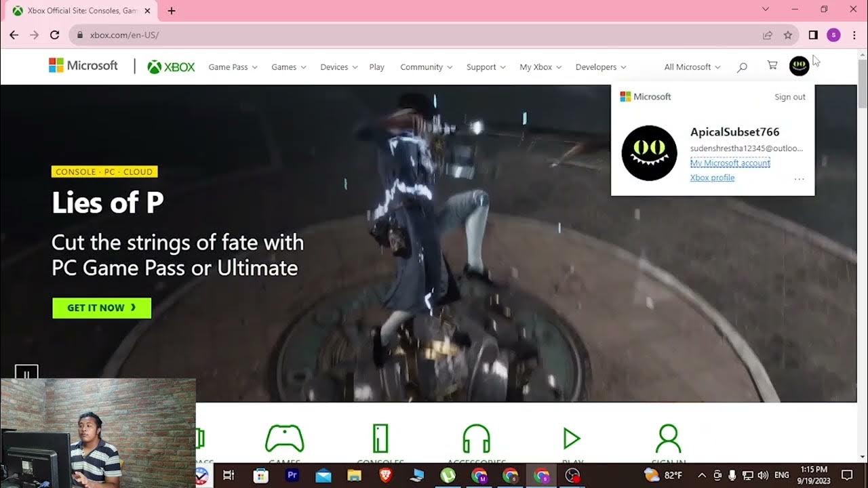The height and width of the screenshot is (488, 868).
Task: Expand the Game Pass menu
Action: tap(233, 67)
